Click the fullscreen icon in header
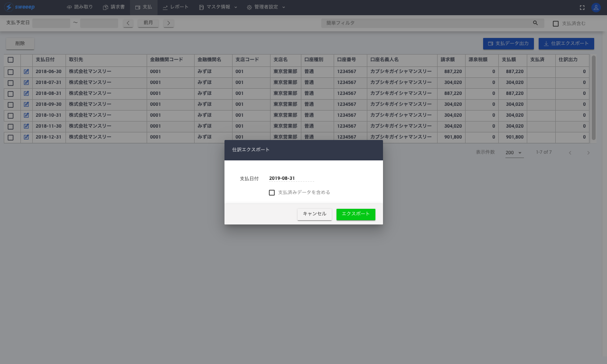607x364 pixels. [582, 8]
